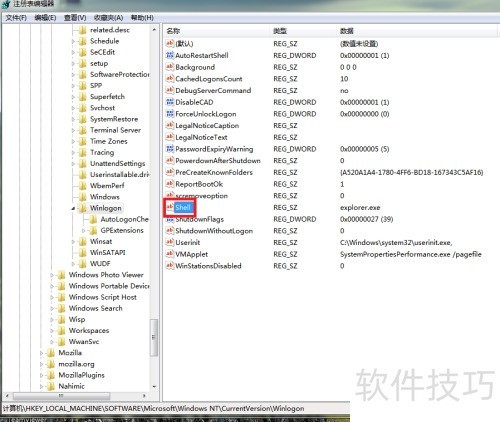Select the SystemRestore key
The width and height of the screenshot is (500, 422).
point(114,119)
